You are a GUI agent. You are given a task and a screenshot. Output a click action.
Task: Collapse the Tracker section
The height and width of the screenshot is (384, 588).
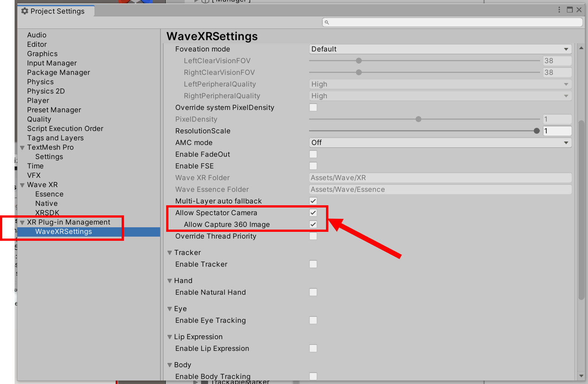(170, 253)
